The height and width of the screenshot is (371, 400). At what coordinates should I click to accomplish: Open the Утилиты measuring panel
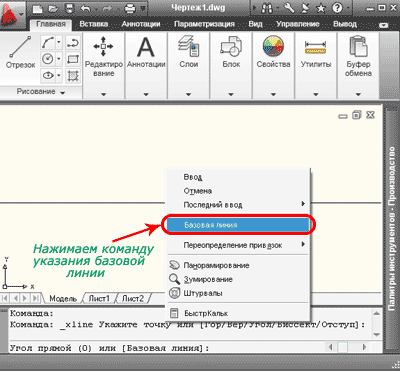click(x=316, y=52)
